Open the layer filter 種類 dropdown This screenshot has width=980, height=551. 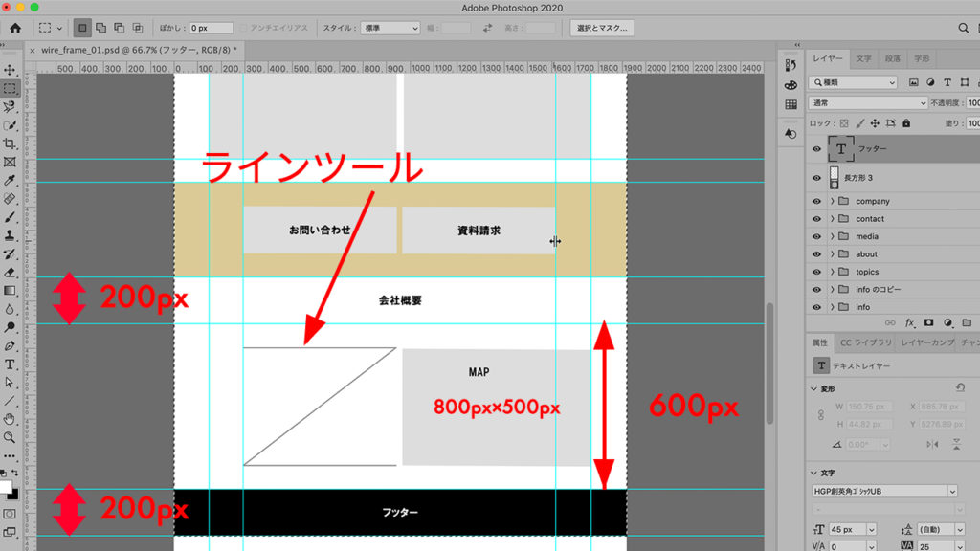[853, 82]
